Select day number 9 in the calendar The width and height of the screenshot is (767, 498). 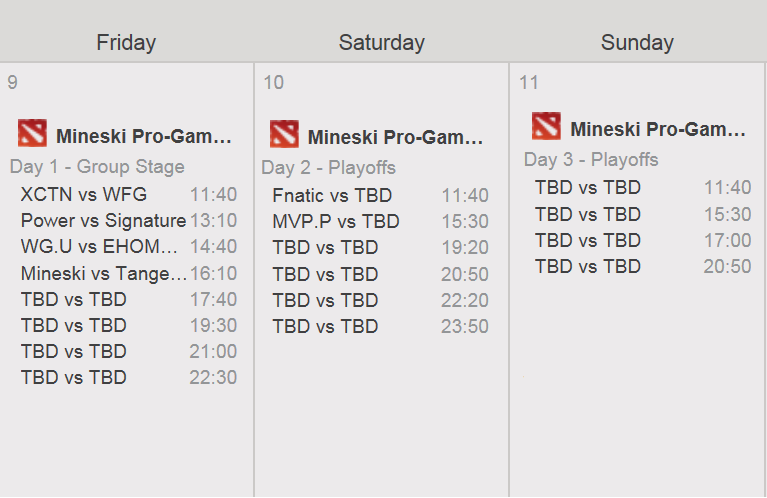point(13,82)
